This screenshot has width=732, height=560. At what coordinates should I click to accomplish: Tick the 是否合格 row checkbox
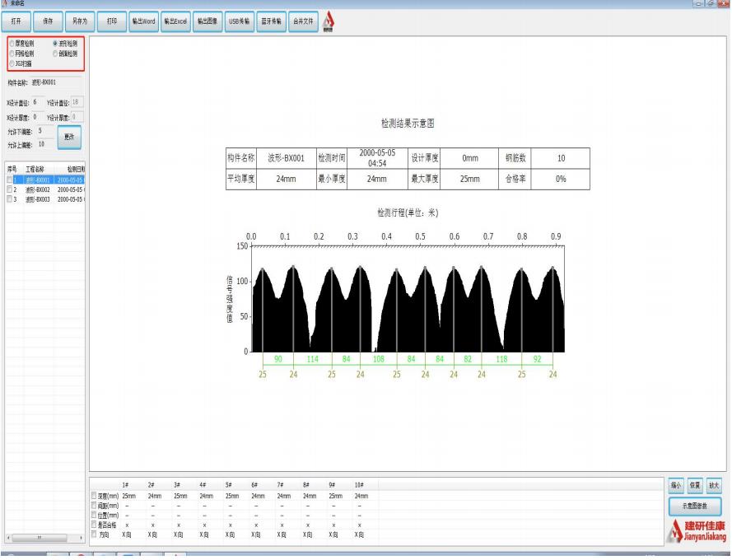tap(92, 524)
